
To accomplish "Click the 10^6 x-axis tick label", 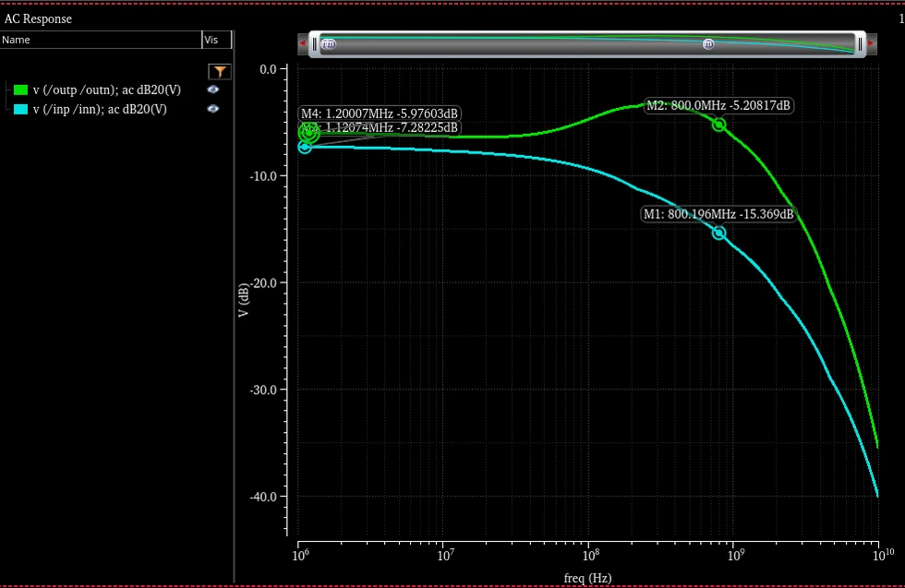I will pyautogui.click(x=300, y=555).
